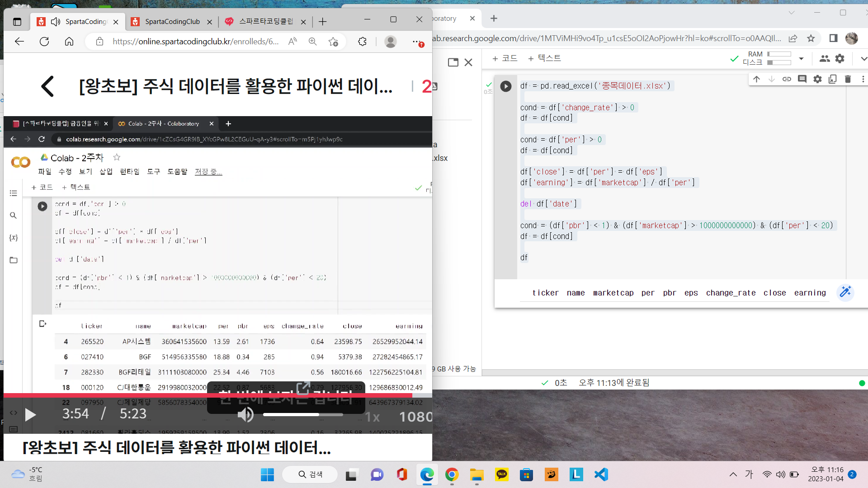Screen dimensions: 868x488
Task: Run the Colab code cell
Action: 505,86
